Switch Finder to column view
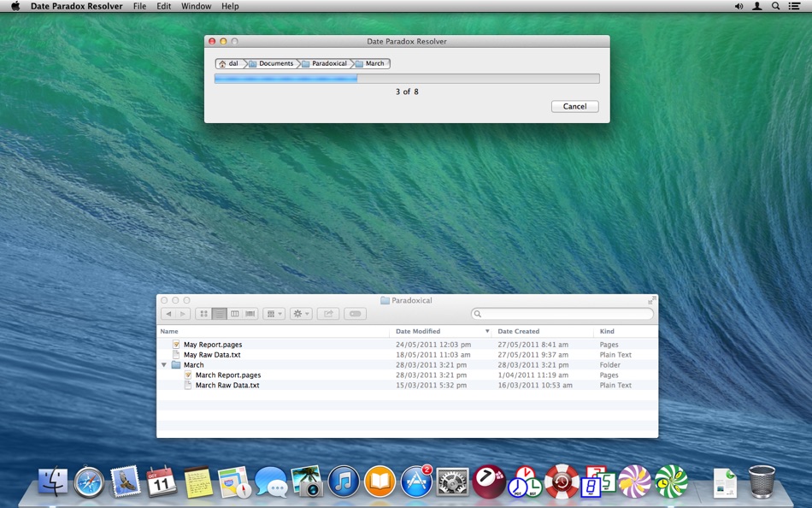 click(x=234, y=314)
